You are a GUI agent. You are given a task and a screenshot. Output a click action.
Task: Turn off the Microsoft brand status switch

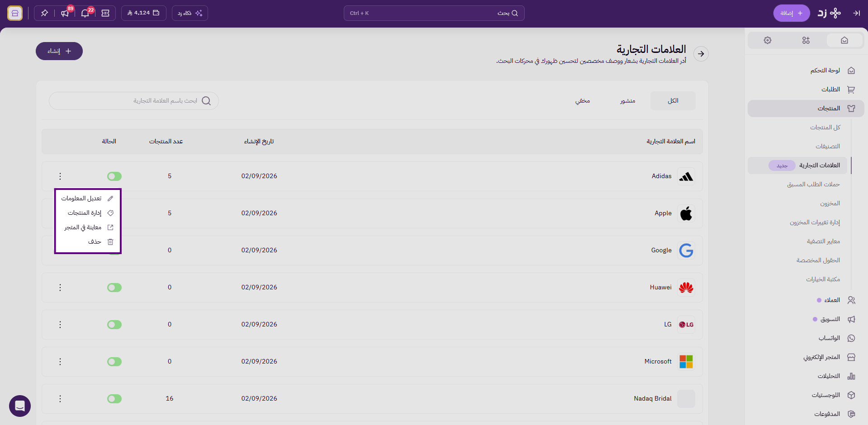point(114,362)
